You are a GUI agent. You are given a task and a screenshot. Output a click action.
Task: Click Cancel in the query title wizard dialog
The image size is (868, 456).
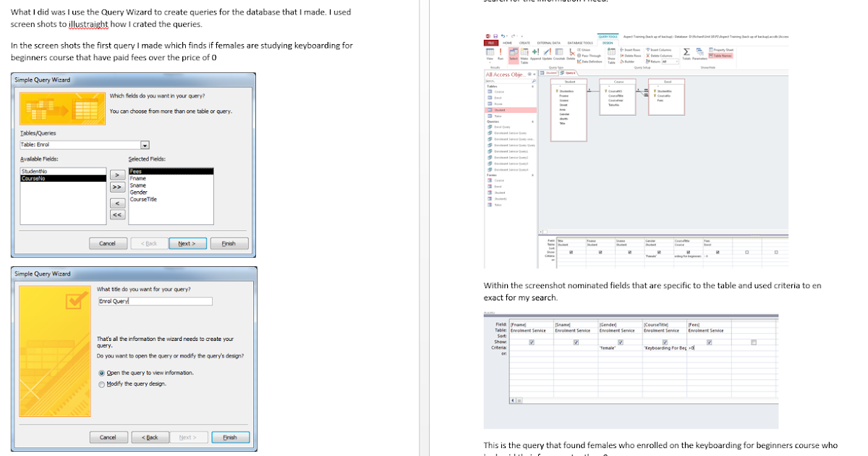coord(108,437)
